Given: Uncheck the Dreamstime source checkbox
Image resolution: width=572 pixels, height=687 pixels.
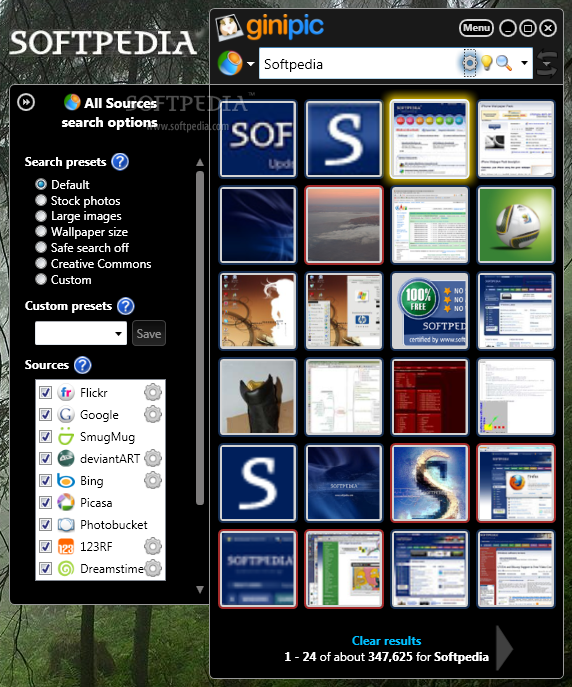Looking at the screenshot, I should pyautogui.click(x=46, y=569).
